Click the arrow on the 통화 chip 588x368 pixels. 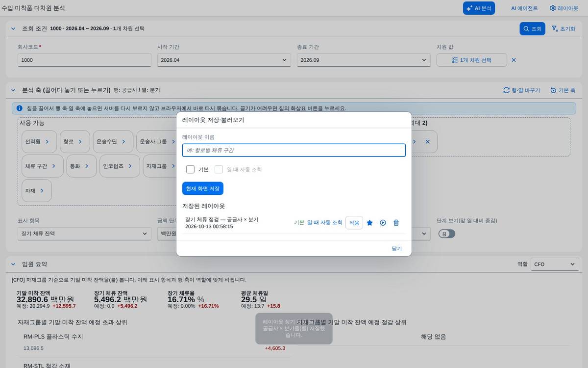pos(86,166)
